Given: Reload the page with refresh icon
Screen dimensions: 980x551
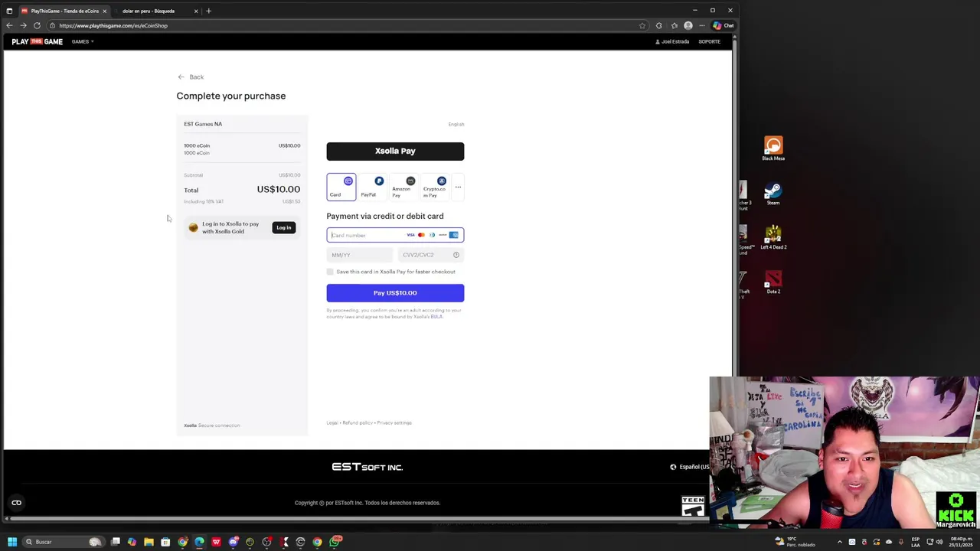Looking at the screenshot, I should (x=37, y=25).
